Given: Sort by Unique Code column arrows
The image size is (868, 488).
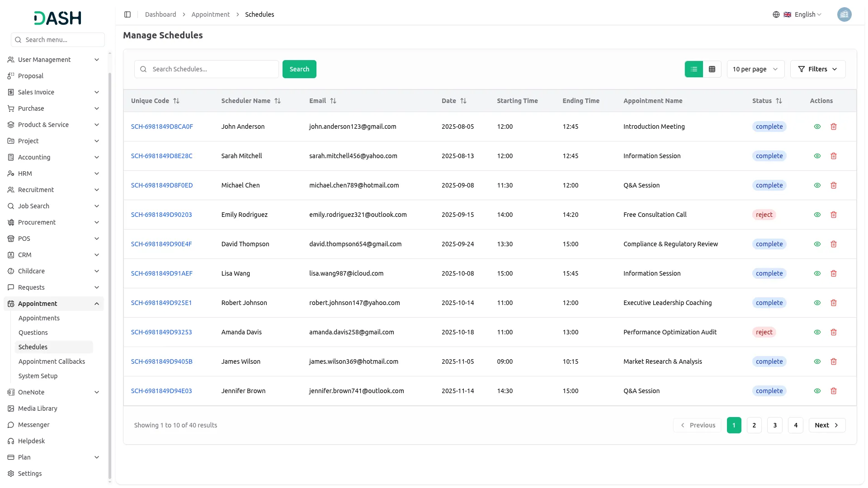Looking at the screenshot, I should (x=176, y=101).
